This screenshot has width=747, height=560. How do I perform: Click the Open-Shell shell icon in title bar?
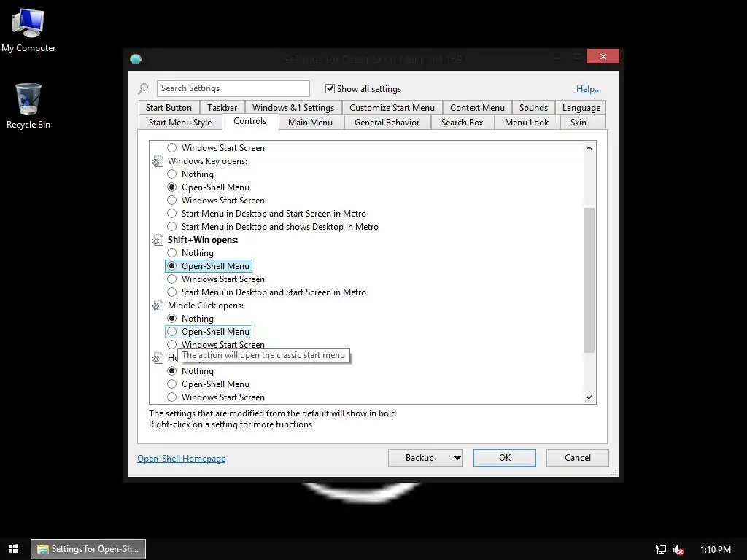pyautogui.click(x=136, y=59)
